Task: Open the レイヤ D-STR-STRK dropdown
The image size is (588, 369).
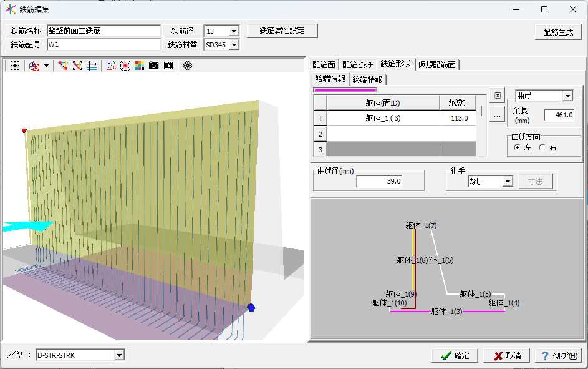Action: click(x=119, y=355)
